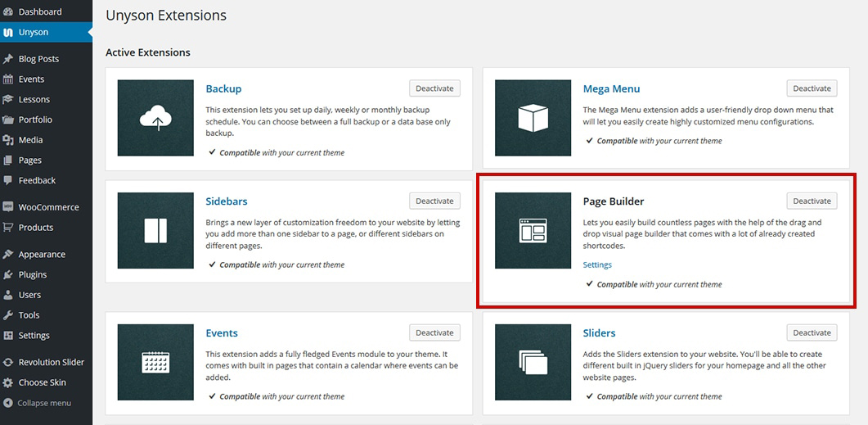Open the Feedback menu item
The height and width of the screenshot is (425, 868).
click(46, 180)
